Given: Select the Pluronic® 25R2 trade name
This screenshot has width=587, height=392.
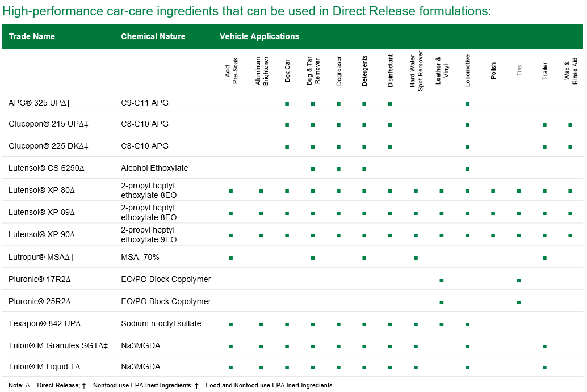Looking at the screenshot, I should pos(40,301).
